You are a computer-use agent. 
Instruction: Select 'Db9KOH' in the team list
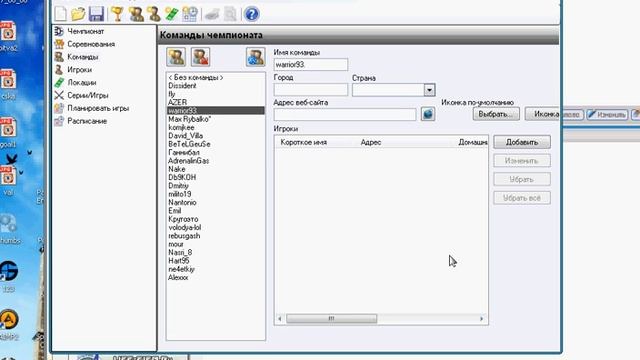pos(182,177)
